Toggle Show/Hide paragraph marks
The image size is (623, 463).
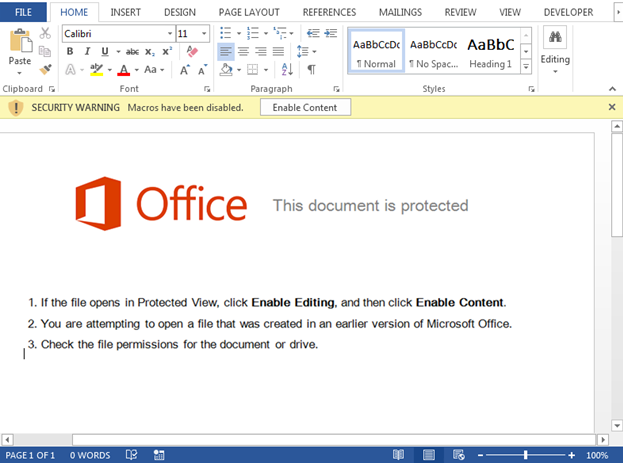tap(312, 70)
